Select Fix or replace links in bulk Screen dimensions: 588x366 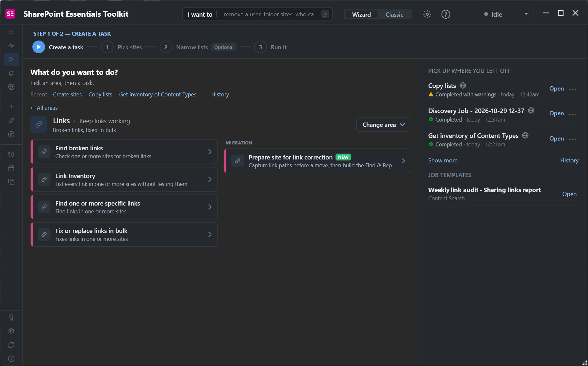pyautogui.click(x=124, y=235)
